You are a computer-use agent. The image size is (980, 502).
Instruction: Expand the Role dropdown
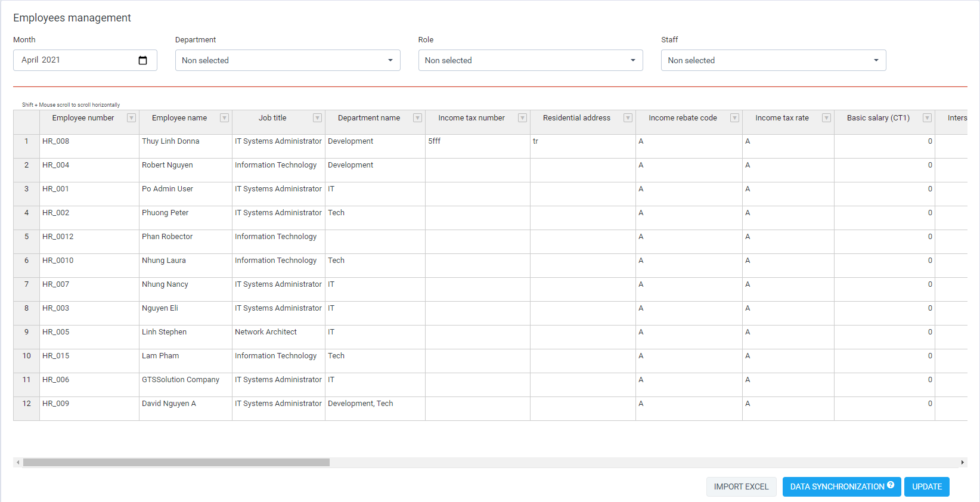click(531, 60)
